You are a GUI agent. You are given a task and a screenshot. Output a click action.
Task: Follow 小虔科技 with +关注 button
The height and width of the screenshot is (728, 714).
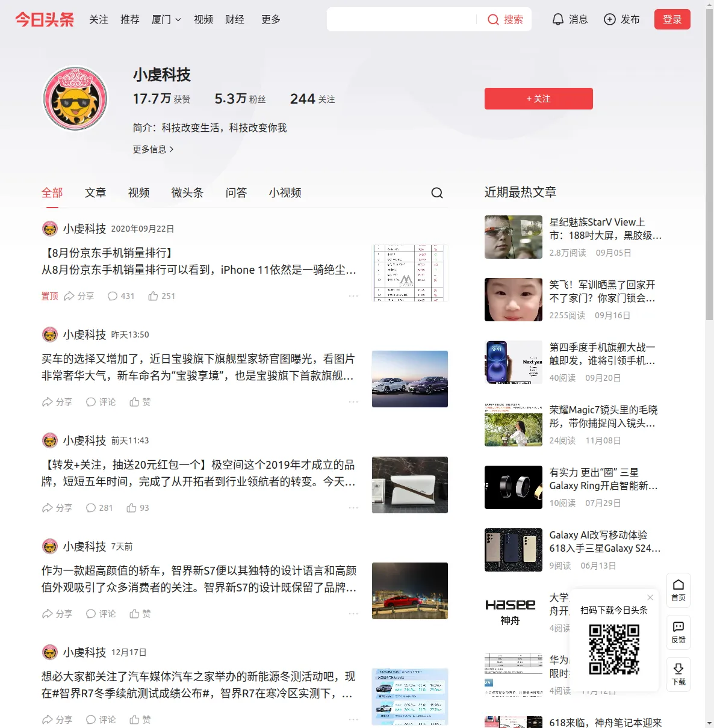pos(539,99)
